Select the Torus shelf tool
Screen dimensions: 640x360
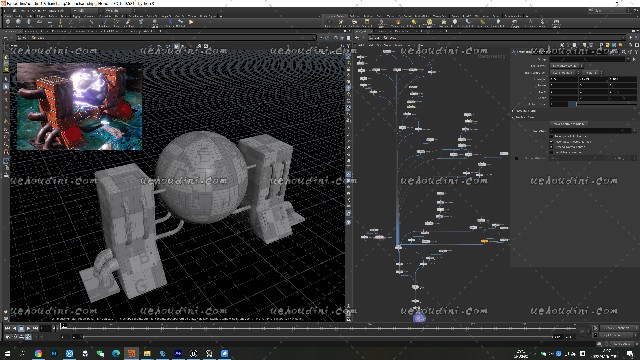pyautogui.click(x=40, y=22)
